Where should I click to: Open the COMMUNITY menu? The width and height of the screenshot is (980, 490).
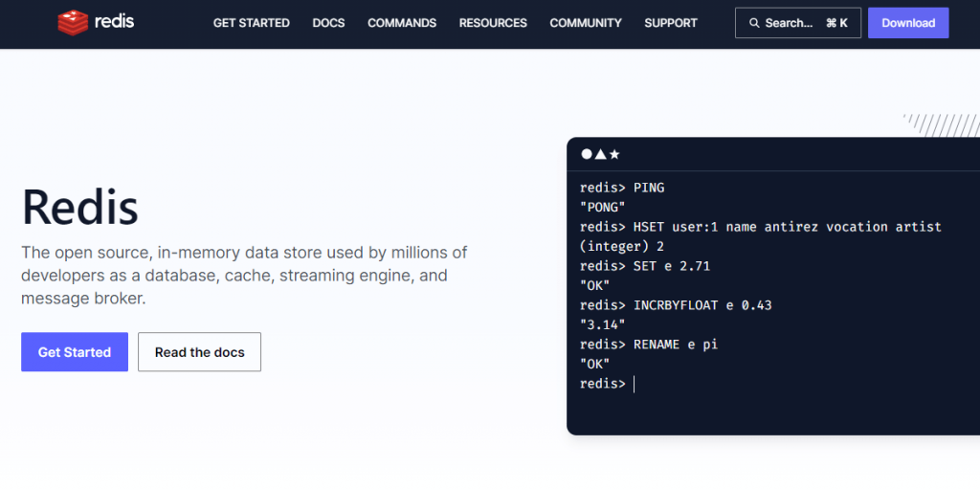pyautogui.click(x=586, y=23)
